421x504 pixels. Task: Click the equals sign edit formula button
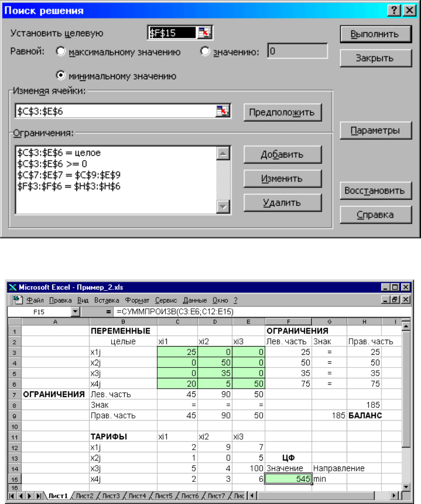(x=109, y=311)
